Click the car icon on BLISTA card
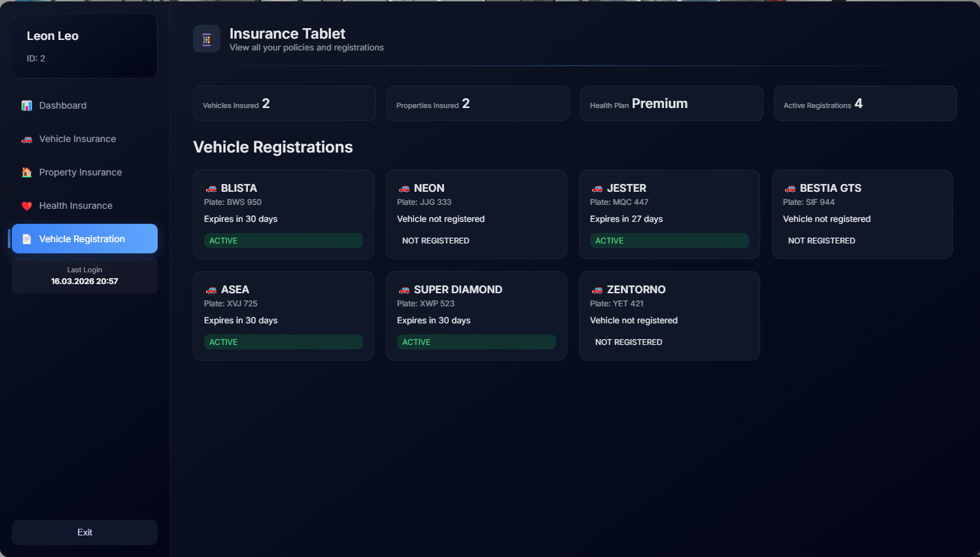980x557 pixels. point(211,189)
